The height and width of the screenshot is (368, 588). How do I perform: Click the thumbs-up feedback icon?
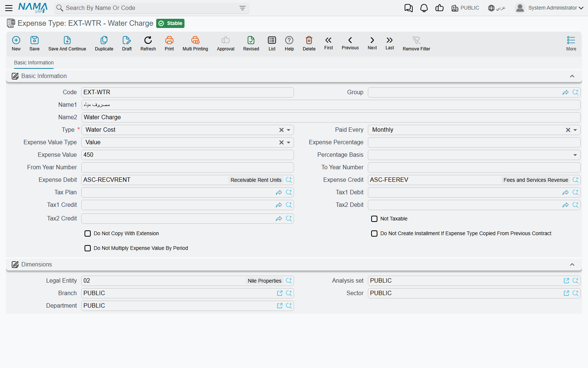[x=440, y=8]
